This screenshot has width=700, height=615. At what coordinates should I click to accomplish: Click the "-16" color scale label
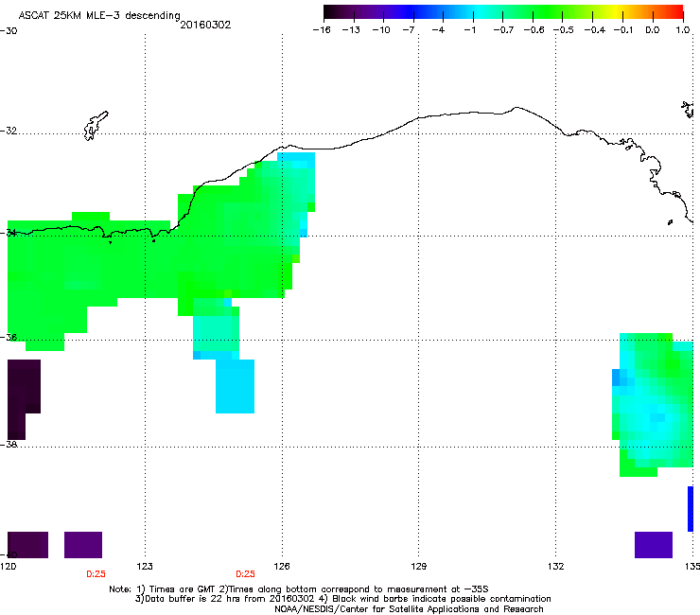[322, 30]
